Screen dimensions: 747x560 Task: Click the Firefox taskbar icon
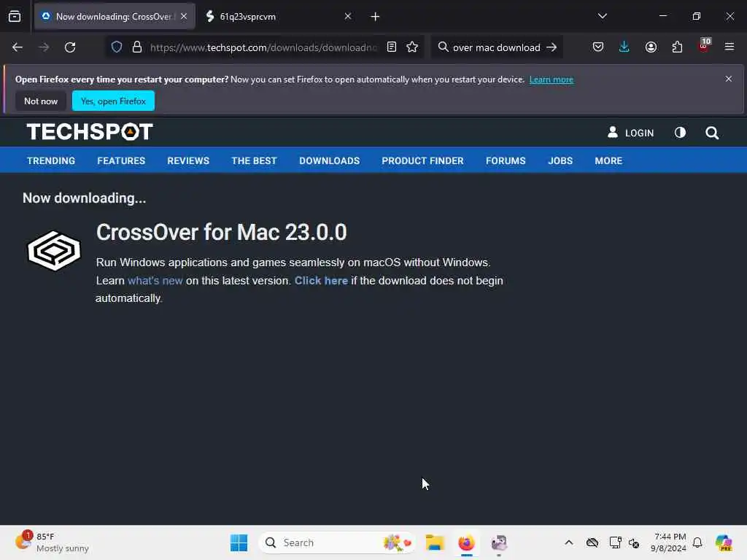click(x=466, y=542)
